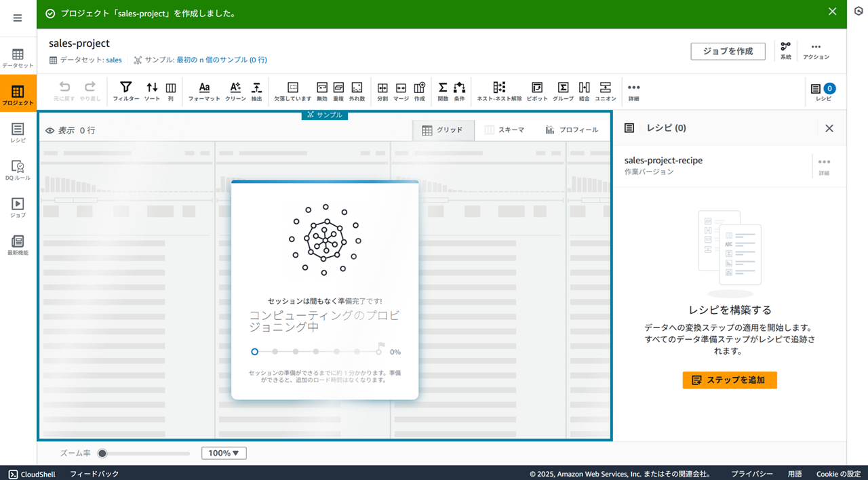Open the ネスト-ネスト解除 tool
Viewport: 868px width, 480px height.
pos(499,92)
